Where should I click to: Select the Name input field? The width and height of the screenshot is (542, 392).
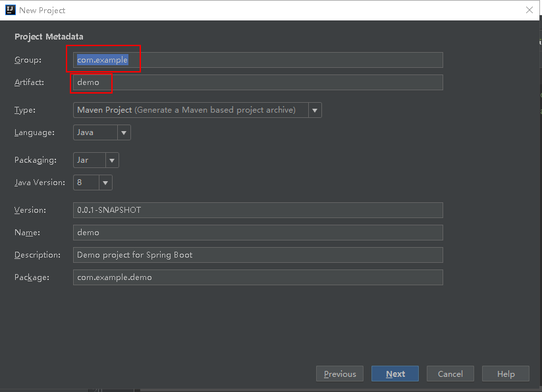[x=257, y=233]
